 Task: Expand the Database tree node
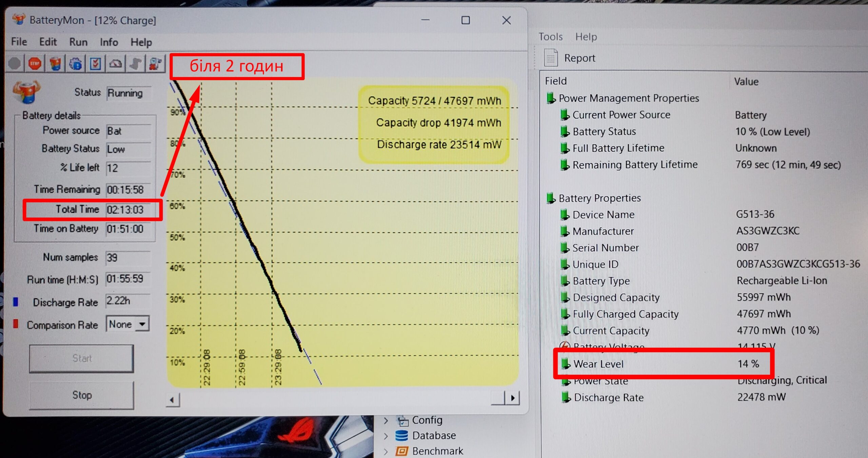point(386,436)
